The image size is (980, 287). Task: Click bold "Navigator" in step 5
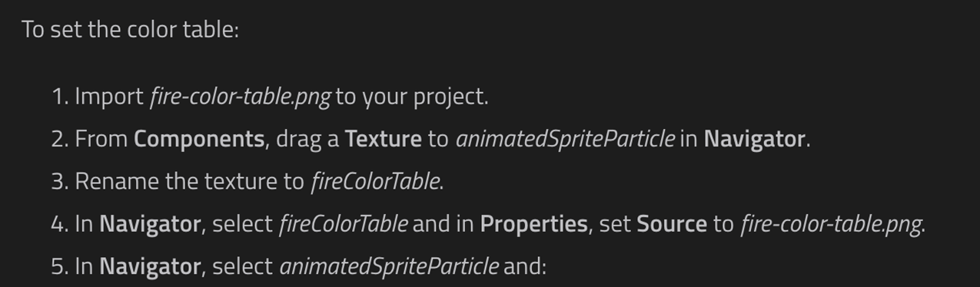[150, 266]
